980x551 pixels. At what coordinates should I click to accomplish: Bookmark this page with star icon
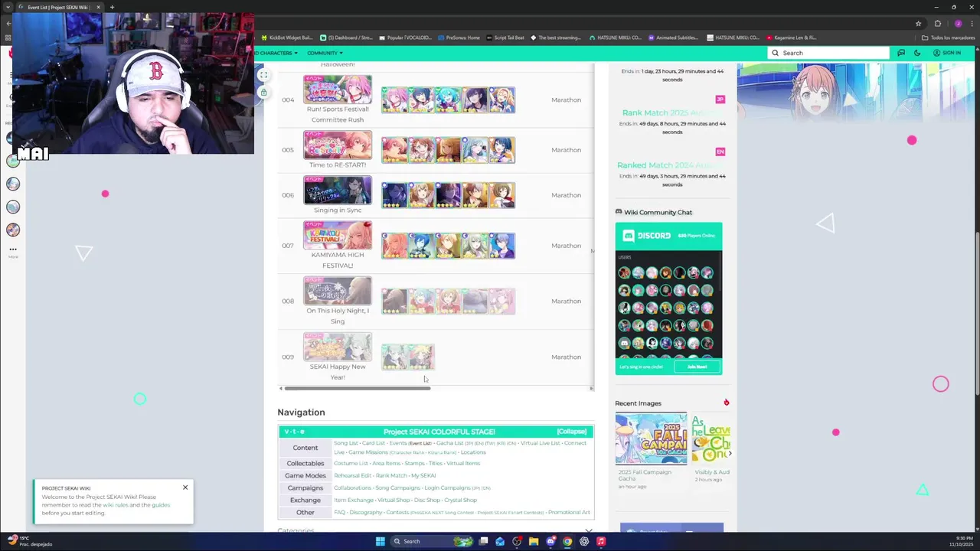(x=918, y=23)
